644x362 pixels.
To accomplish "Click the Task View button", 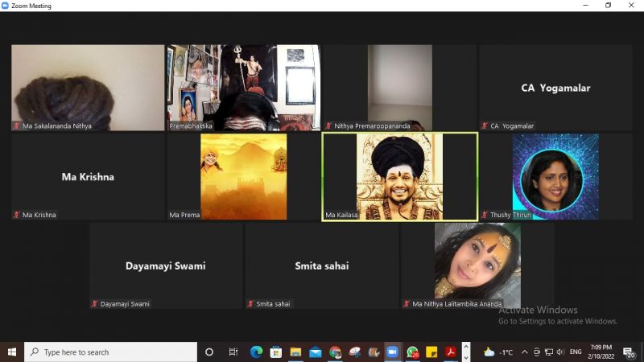I will [233, 352].
